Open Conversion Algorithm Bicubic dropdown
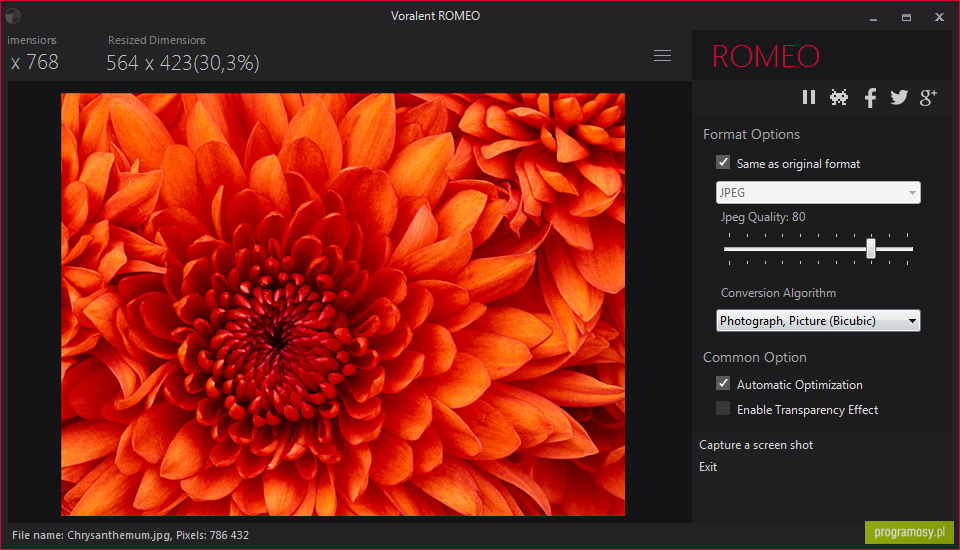This screenshot has width=960, height=550. click(818, 320)
